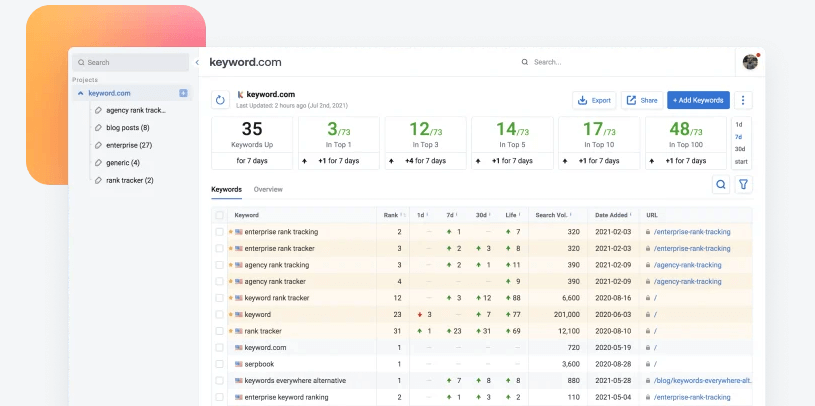815x406 pixels.
Task: Check the agency rank tracker row
Action: pyautogui.click(x=219, y=281)
